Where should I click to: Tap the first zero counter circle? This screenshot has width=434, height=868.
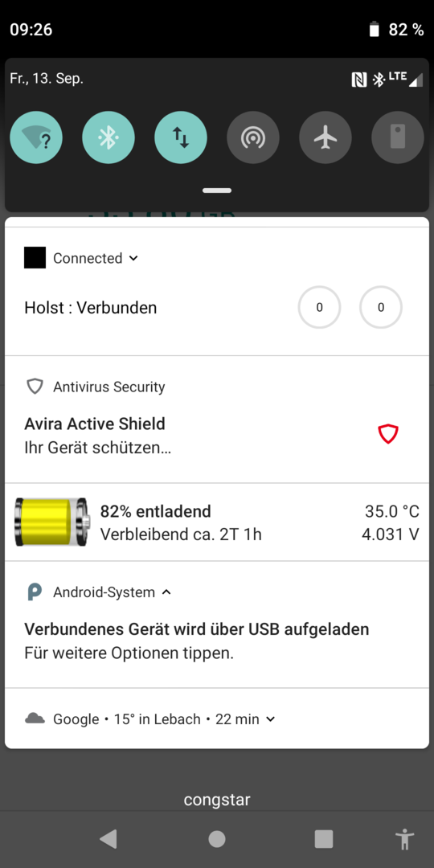click(x=319, y=308)
